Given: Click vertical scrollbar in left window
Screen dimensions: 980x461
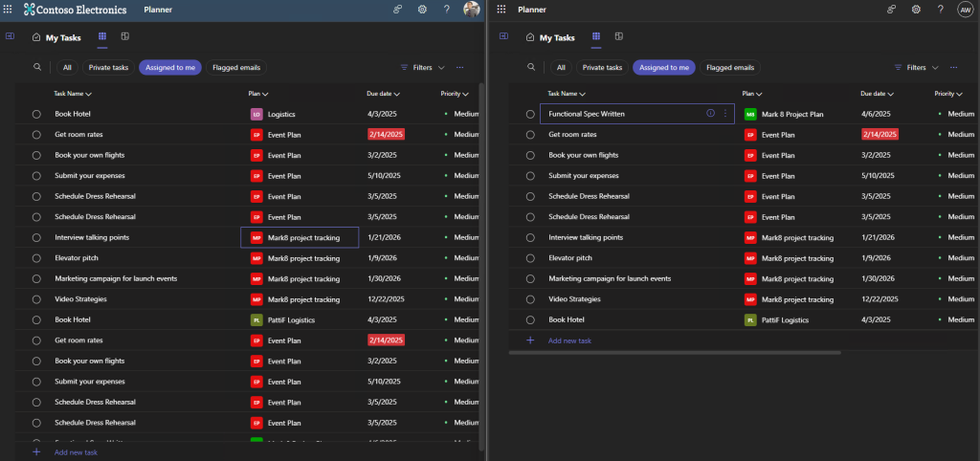Looking at the screenshot, I should click(481, 266).
